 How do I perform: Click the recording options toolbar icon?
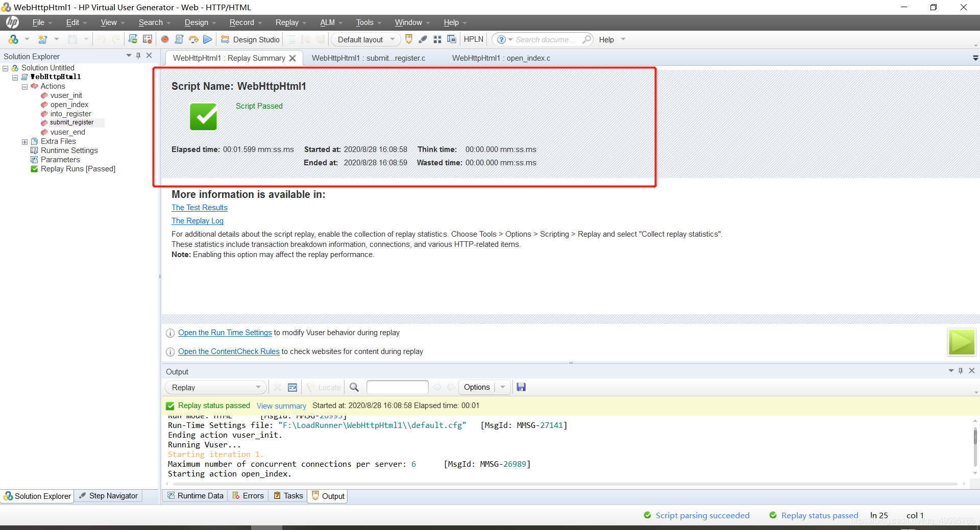point(148,39)
